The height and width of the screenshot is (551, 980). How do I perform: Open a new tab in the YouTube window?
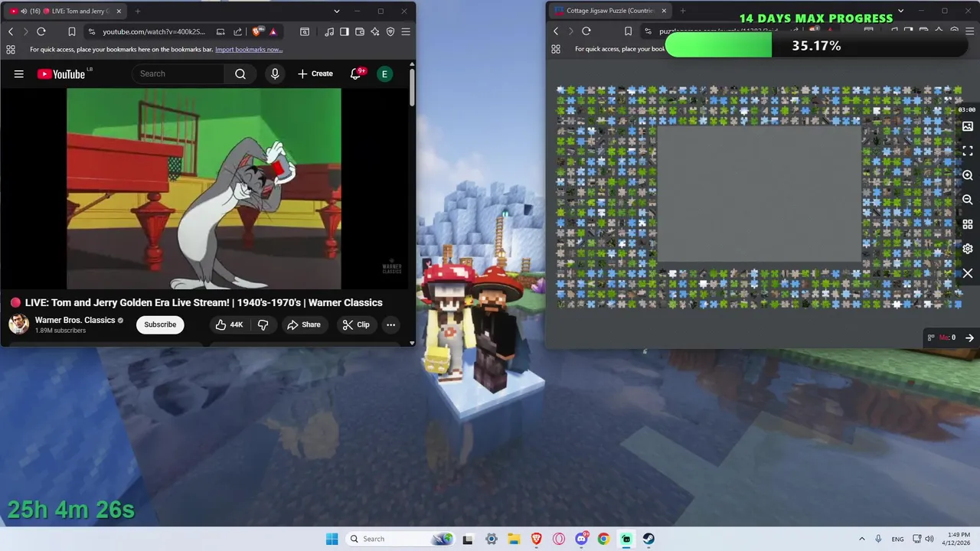point(138,11)
